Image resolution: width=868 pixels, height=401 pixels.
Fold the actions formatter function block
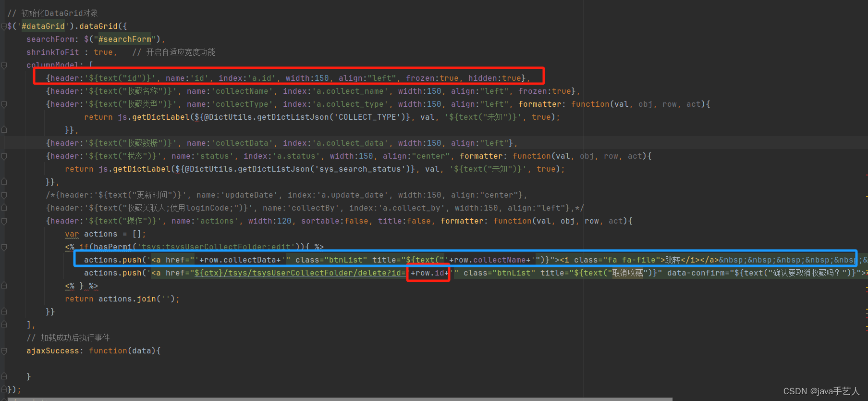tap(4, 221)
